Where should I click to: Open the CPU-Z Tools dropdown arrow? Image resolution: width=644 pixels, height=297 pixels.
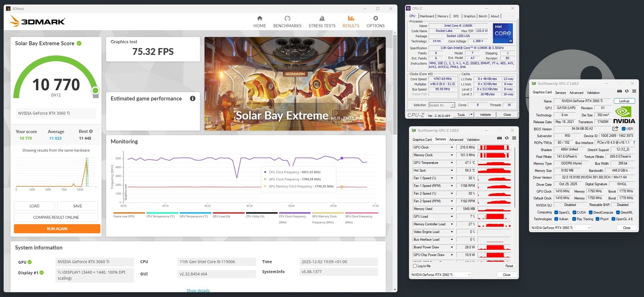[471, 115]
